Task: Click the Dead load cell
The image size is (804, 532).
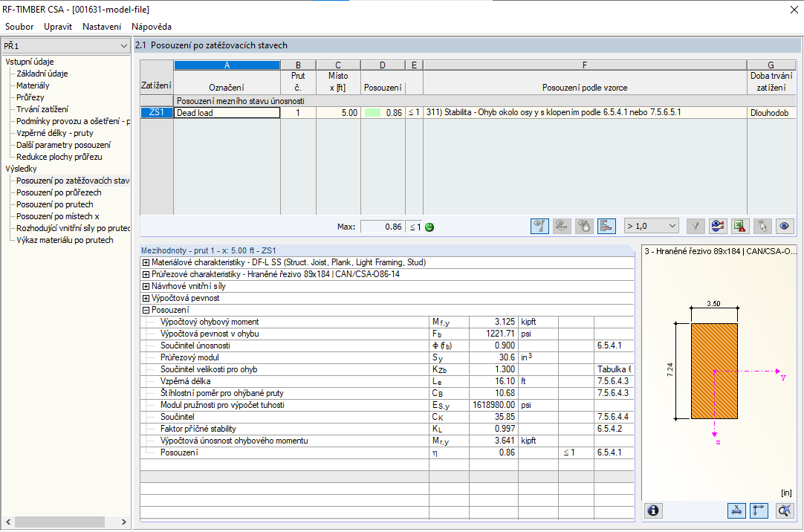Action: click(x=227, y=113)
